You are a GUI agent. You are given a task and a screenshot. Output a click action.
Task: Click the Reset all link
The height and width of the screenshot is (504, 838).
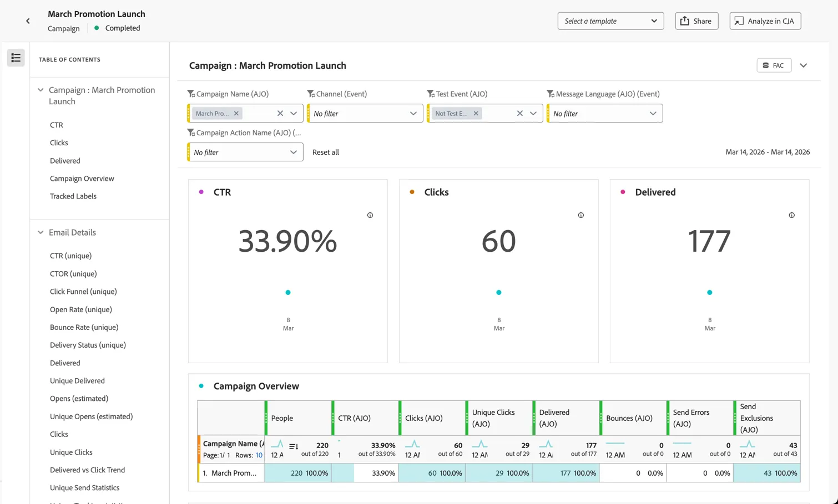point(326,152)
